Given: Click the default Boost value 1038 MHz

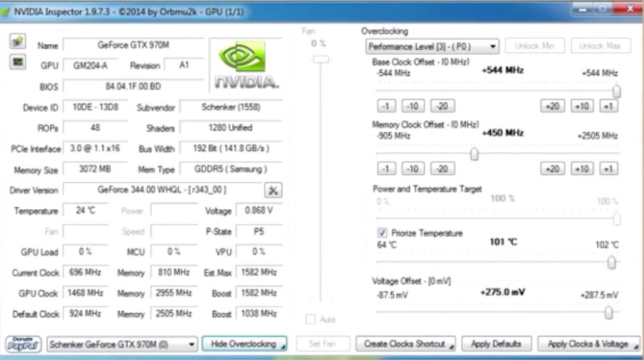Looking at the screenshot, I should pos(259,314).
